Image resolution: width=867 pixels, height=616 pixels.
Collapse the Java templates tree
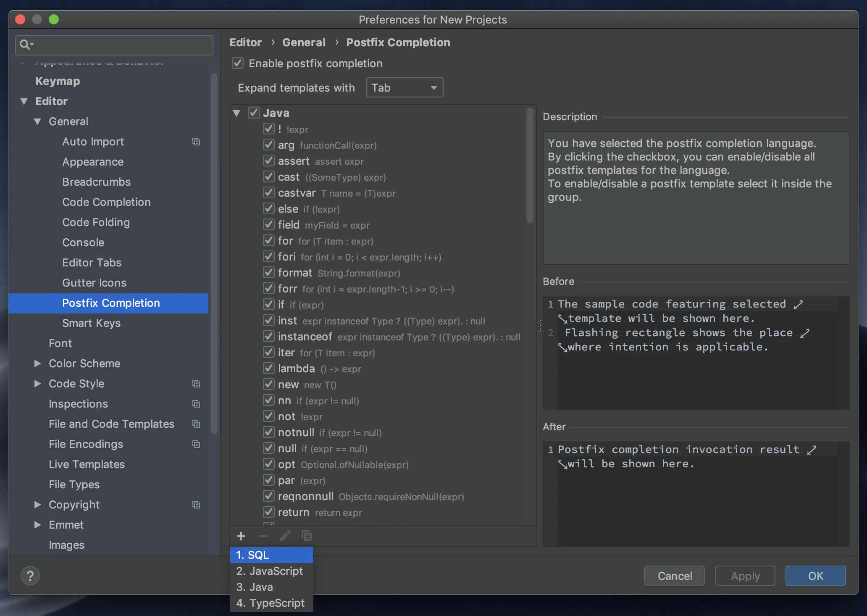[236, 113]
